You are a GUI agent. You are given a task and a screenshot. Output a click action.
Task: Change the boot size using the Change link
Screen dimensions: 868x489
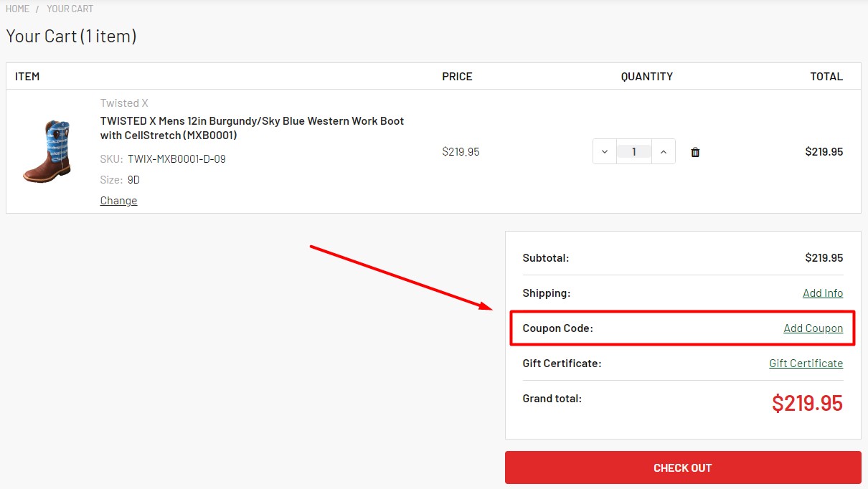[118, 200]
